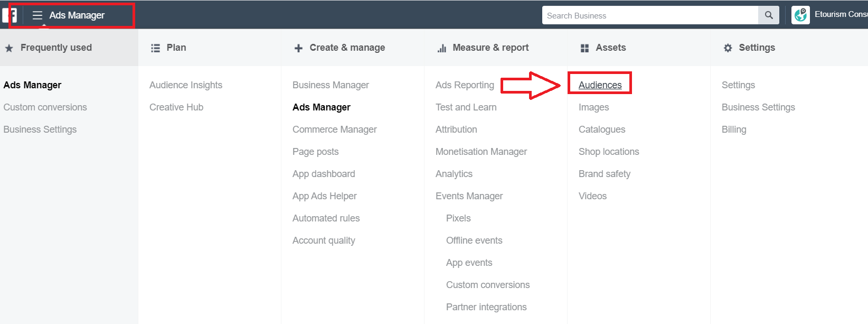Open the Audiences link

point(600,85)
